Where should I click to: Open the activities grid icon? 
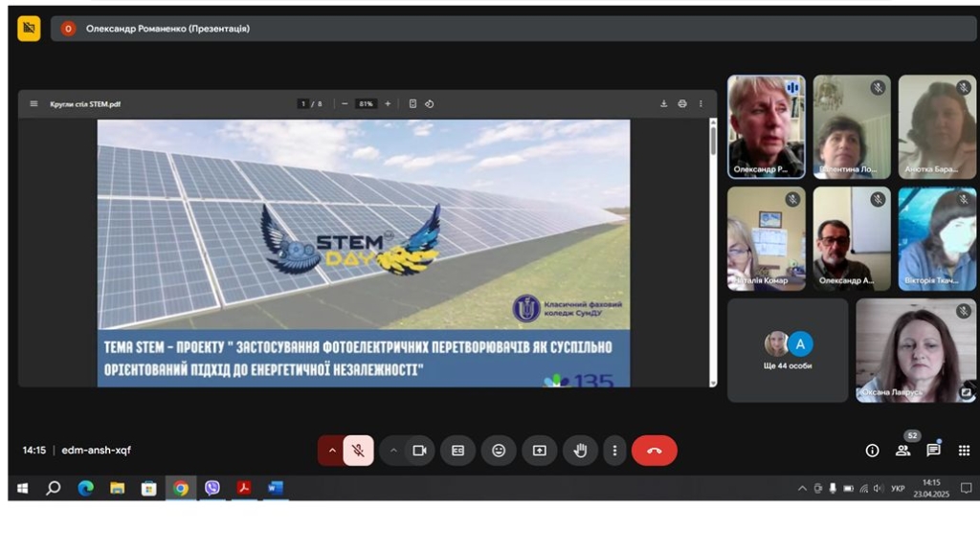[964, 451]
